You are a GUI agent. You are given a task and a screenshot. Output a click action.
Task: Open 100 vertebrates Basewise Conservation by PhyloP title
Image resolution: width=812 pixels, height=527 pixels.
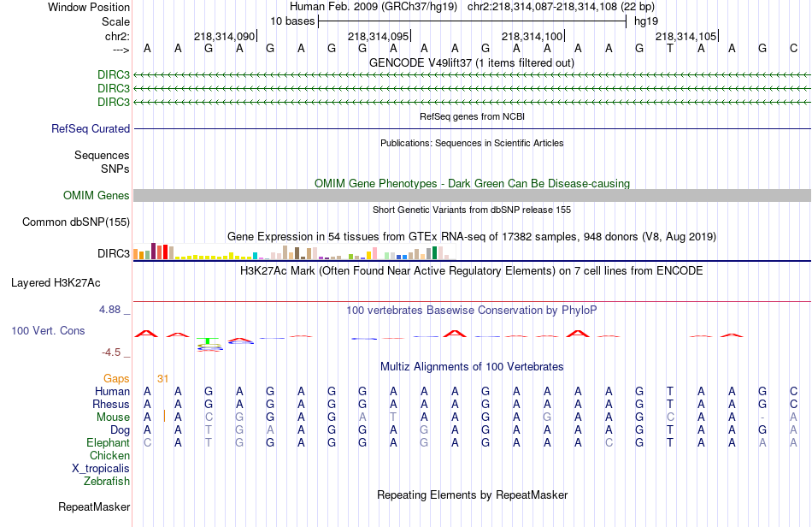tap(472, 311)
